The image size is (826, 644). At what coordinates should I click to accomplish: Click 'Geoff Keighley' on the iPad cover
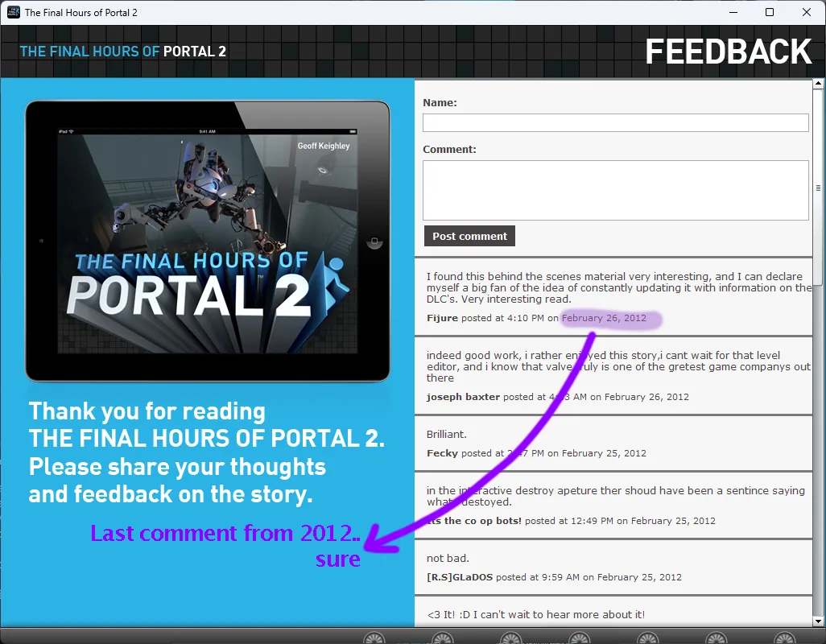[324, 146]
